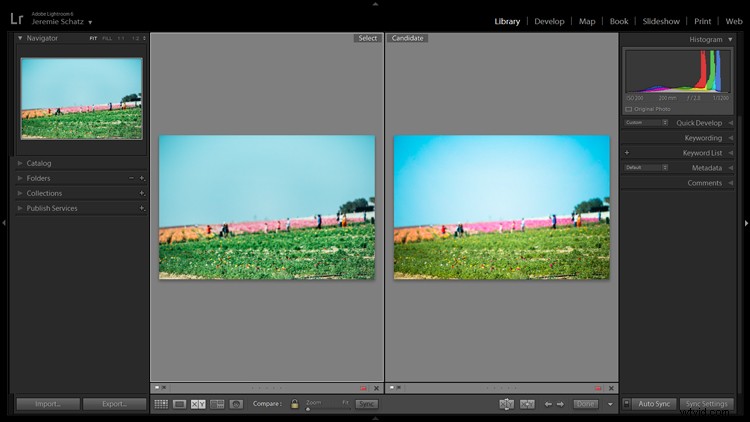The width and height of the screenshot is (750, 422).
Task: Expand the Comments panel
Action: pyautogui.click(x=730, y=183)
